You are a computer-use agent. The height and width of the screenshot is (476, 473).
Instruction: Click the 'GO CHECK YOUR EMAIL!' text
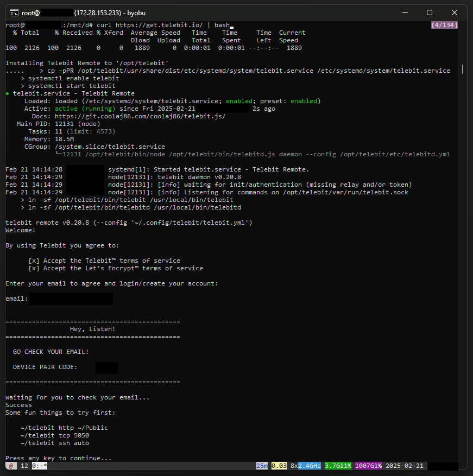(x=51, y=352)
